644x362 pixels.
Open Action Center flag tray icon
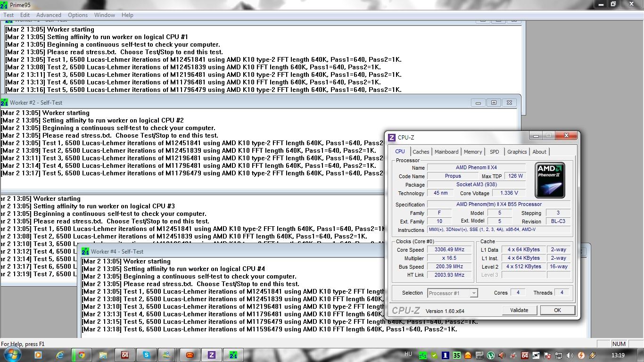point(547,355)
